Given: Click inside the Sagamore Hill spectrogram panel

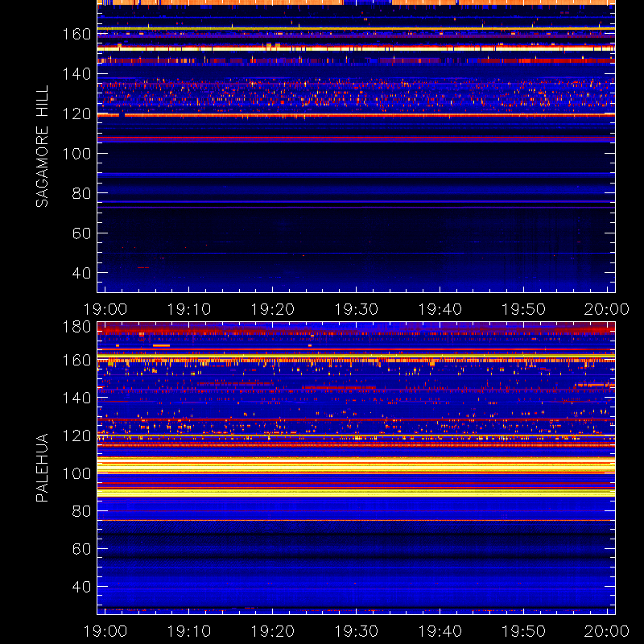Looking at the screenshot, I should pos(356,147).
